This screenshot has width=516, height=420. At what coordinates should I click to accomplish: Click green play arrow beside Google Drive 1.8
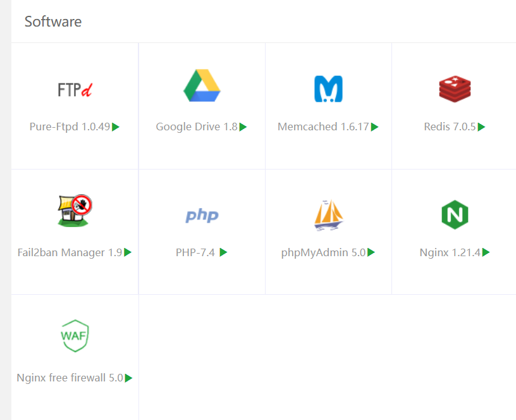(x=243, y=127)
